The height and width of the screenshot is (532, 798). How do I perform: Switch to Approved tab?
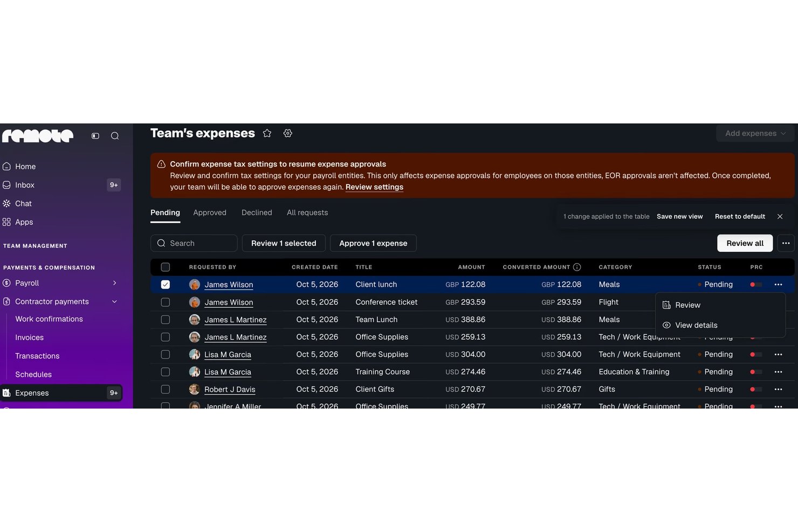coord(210,212)
